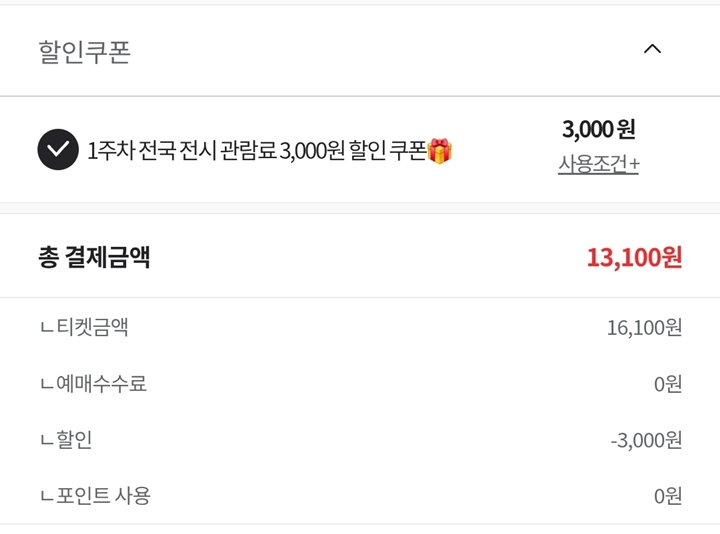Collapse the 할인쿠폰 section chevron
The height and width of the screenshot is (534, 720).
point(652,49)
